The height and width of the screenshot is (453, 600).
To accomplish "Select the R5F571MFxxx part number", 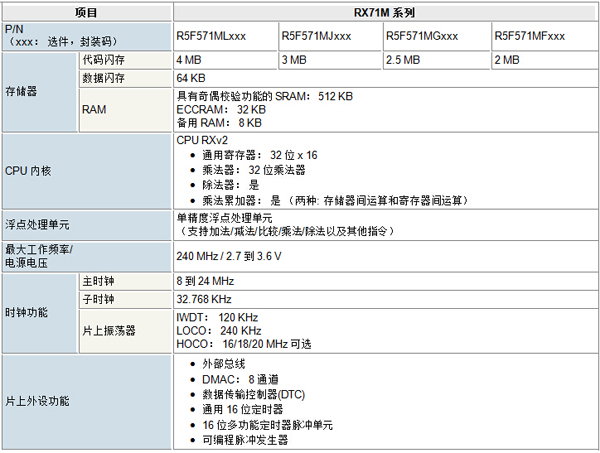I will pyautogui.click(x=529, y=36).
